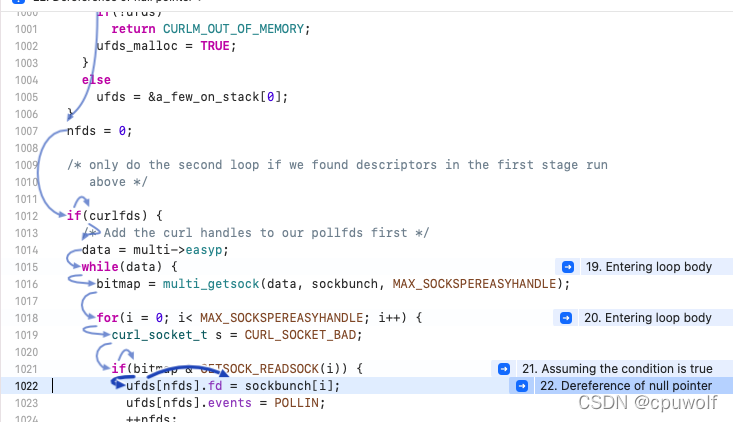Click the else keyword on line 1004

tap(96, 80)
